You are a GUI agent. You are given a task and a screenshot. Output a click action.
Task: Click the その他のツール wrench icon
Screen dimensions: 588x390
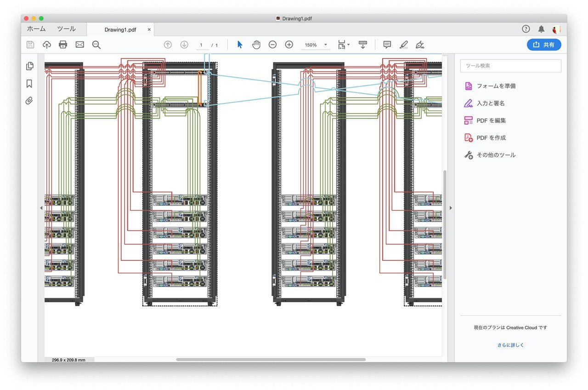469,155
